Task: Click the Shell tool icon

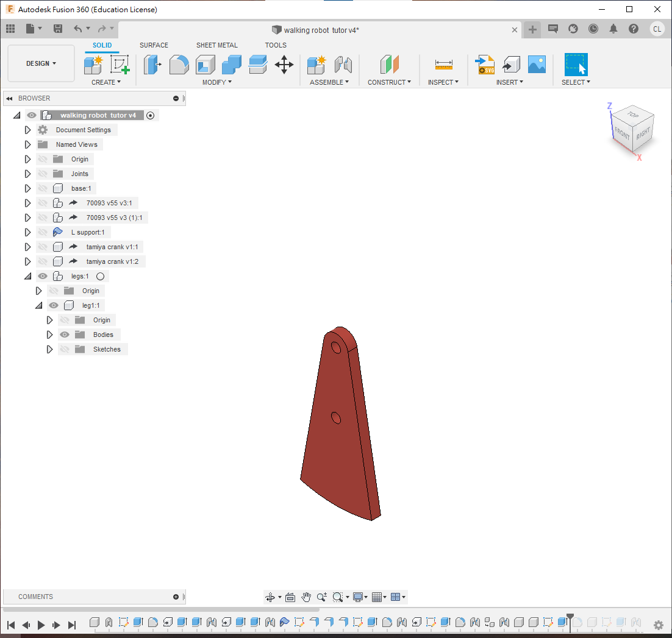Action: coord(205,64)
